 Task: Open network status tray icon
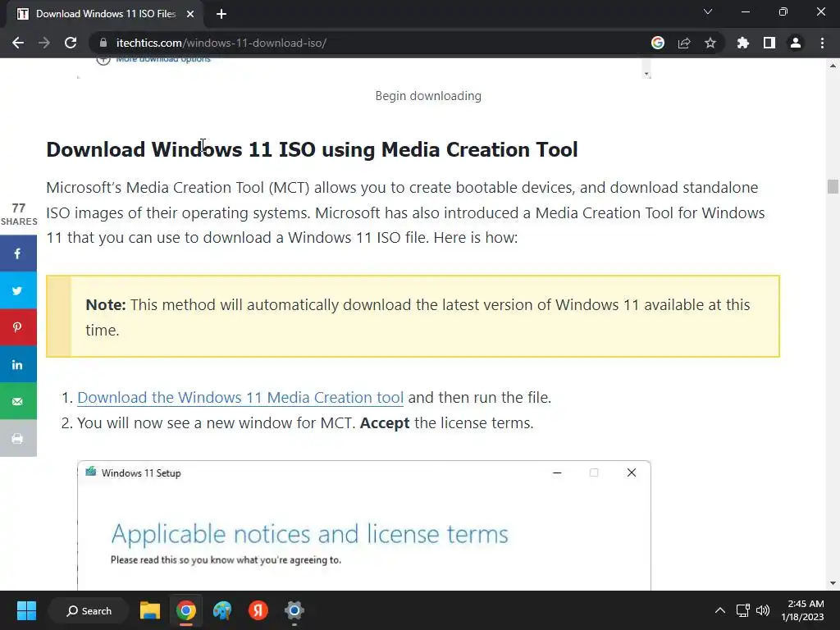tap(743, 610)
